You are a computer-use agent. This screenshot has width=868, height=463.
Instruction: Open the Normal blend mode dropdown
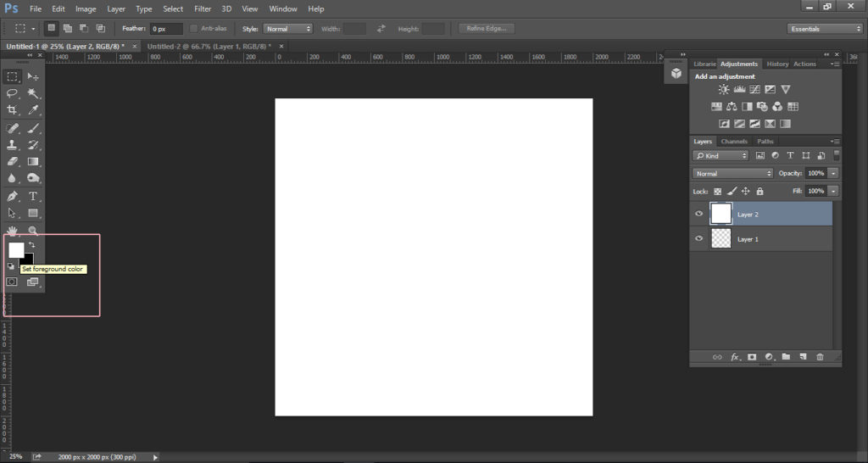(x=732, y=173)
